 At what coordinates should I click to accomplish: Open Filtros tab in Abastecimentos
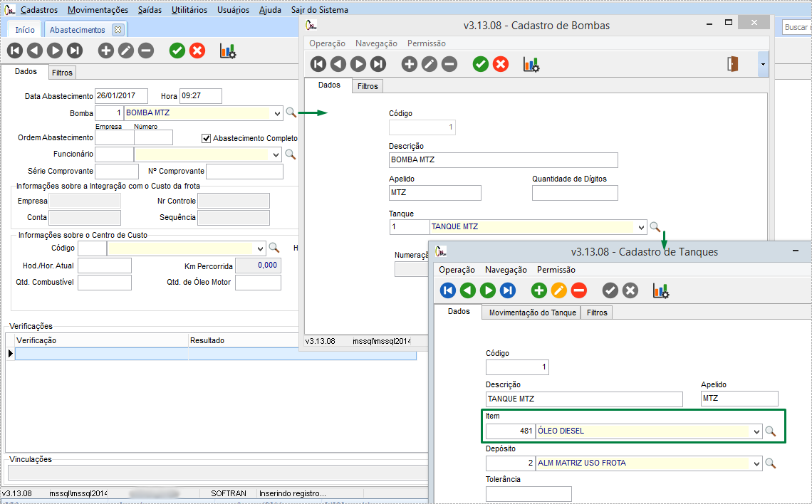coord(62,73)
